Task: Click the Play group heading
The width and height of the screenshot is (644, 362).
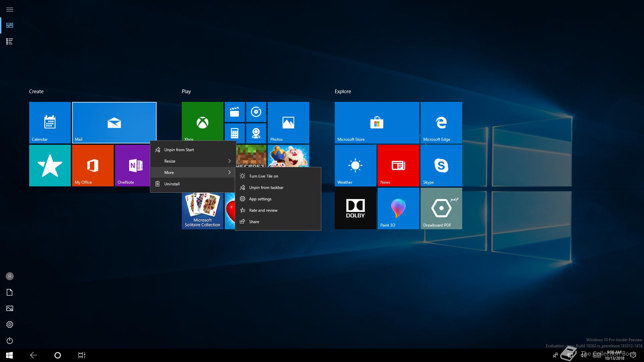Action: tap(186, 92)
